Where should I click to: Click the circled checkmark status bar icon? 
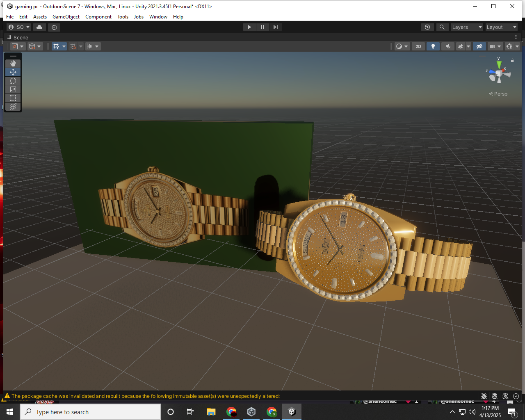516,396
